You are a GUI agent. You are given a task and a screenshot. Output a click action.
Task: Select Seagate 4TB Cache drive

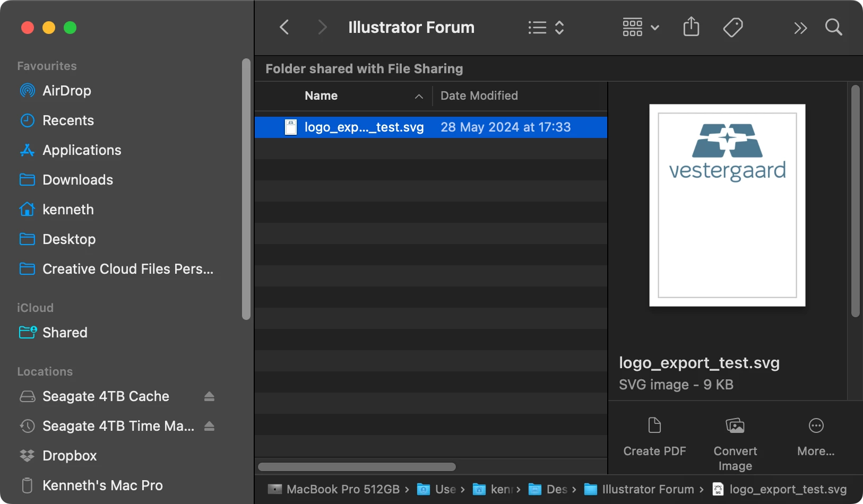pos(94,396)
